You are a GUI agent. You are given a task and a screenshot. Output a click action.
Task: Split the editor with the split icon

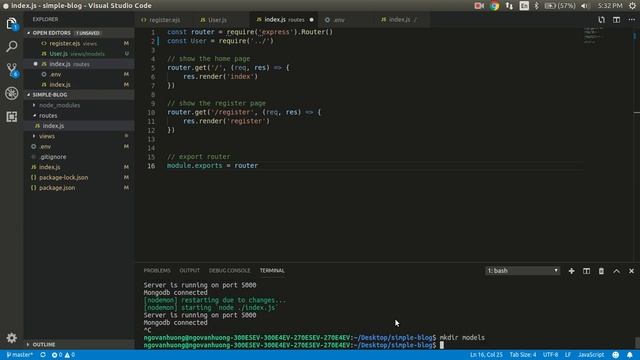pos(616,20)
